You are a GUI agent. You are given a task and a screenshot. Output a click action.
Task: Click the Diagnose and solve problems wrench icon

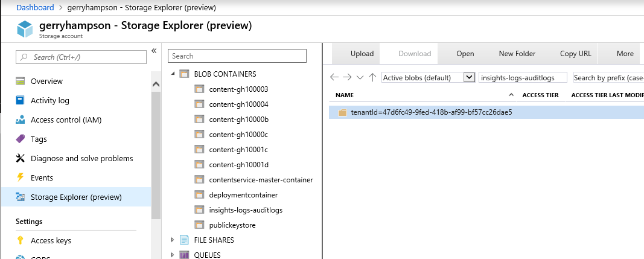[20, 158]
